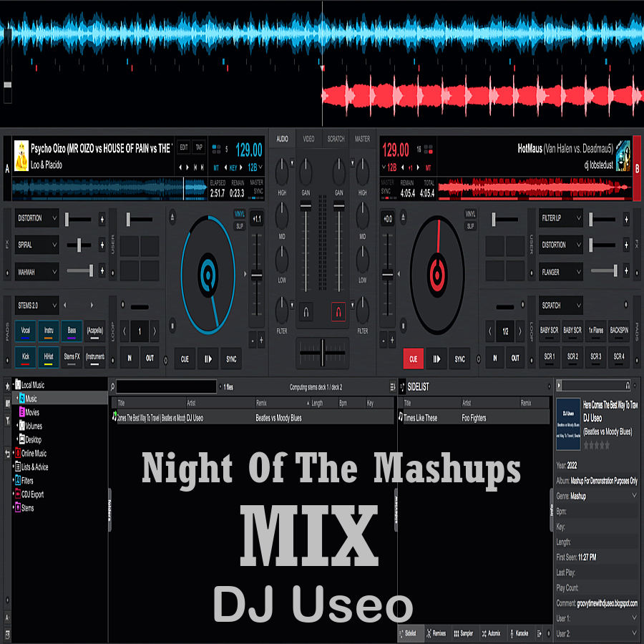Switch to the MASTER mixer tab

click(x=362, y=139)
